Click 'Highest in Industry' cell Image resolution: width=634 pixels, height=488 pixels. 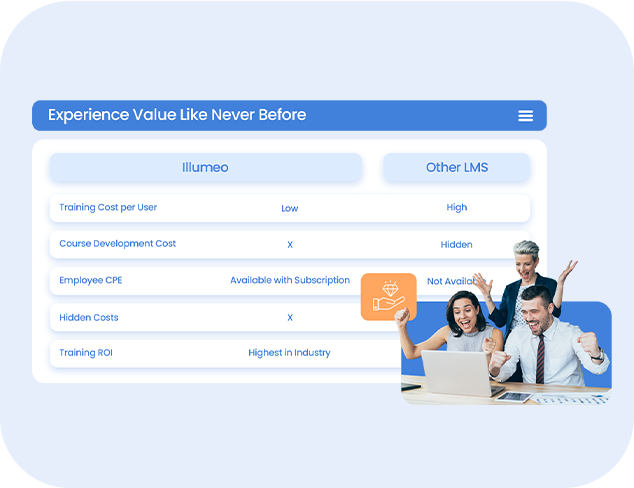click(x=289, y=353)
